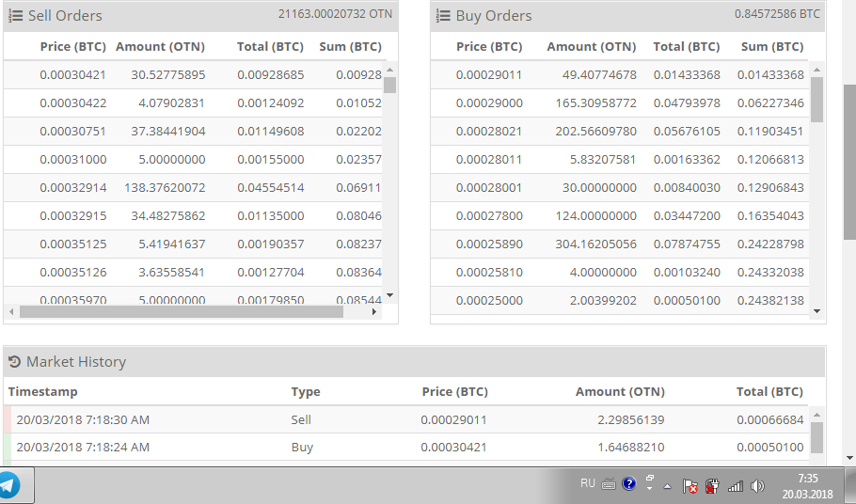Click the Timestamp column header
856x504 pixels.
43,392
